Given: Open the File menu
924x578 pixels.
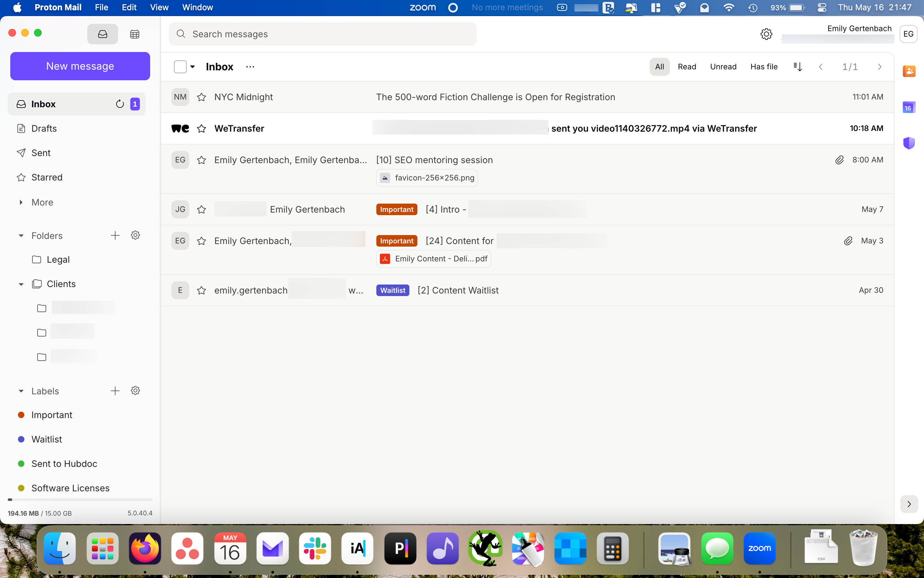Looking at the screenshot, I should coord(101,8).
